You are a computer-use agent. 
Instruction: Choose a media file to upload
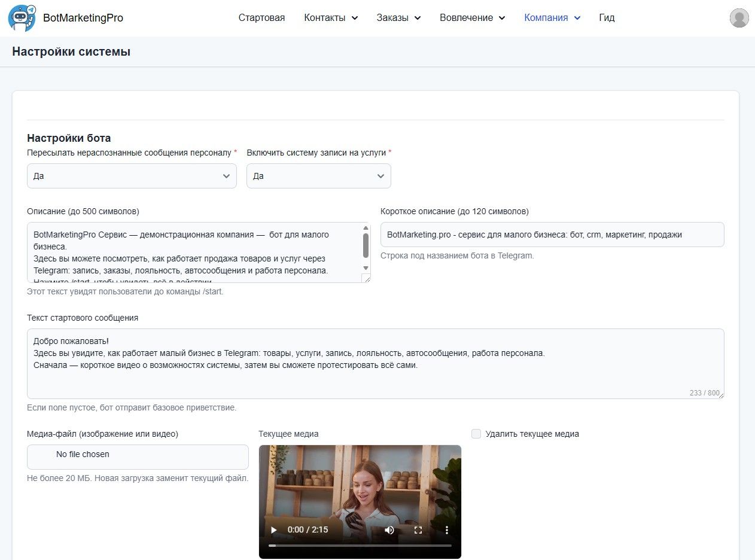[x=138, y=456]
